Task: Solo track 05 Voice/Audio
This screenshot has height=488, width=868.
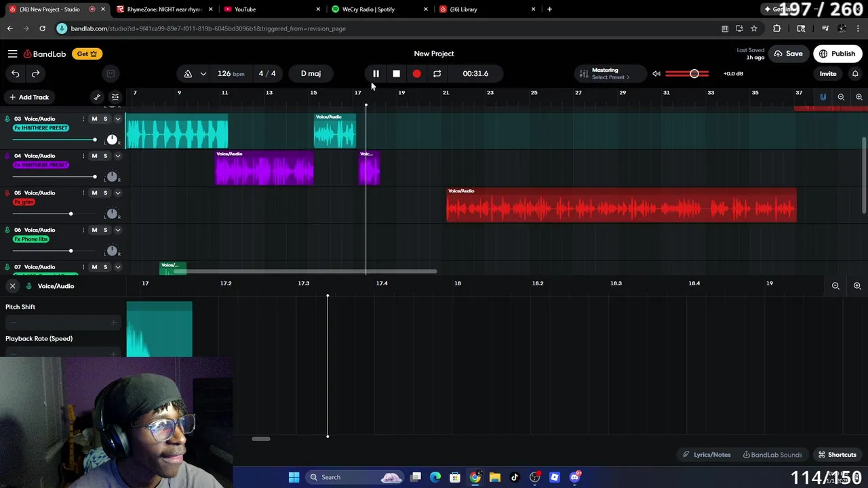Action: [105, 192]
